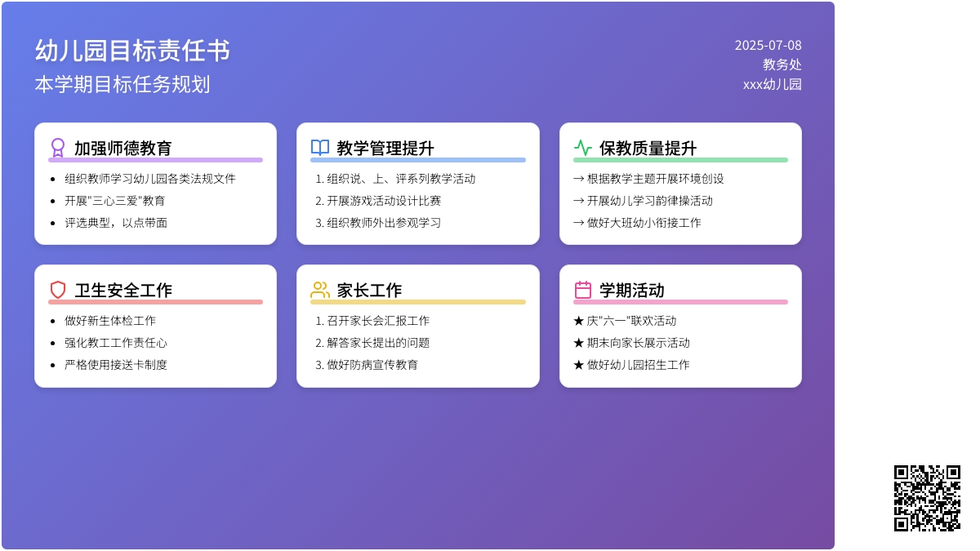This screenshot has height=551, width=980.
Task: Click the heading 保教质量提升
Action: click(648, 149)
